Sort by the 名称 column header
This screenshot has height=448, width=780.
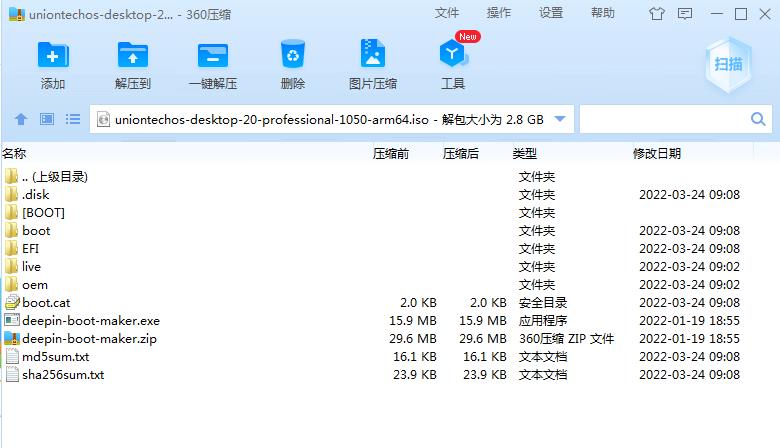(x=14, y=154)
